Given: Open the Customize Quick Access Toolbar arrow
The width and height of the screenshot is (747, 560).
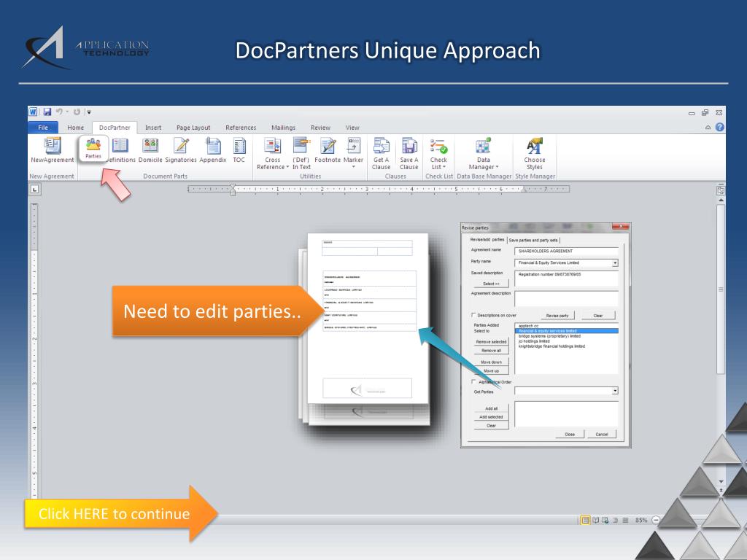Looking at the screenshot, I should click(89, 112).
